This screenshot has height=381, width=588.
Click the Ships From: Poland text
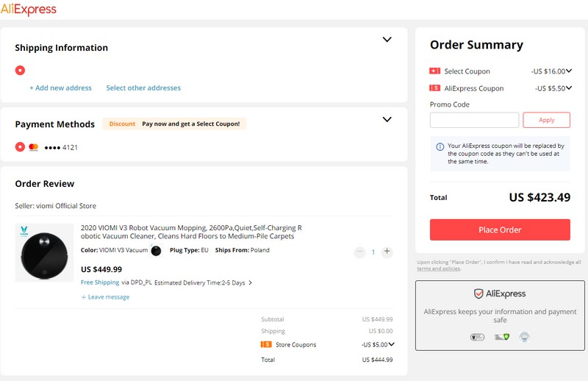click(243, 250)
